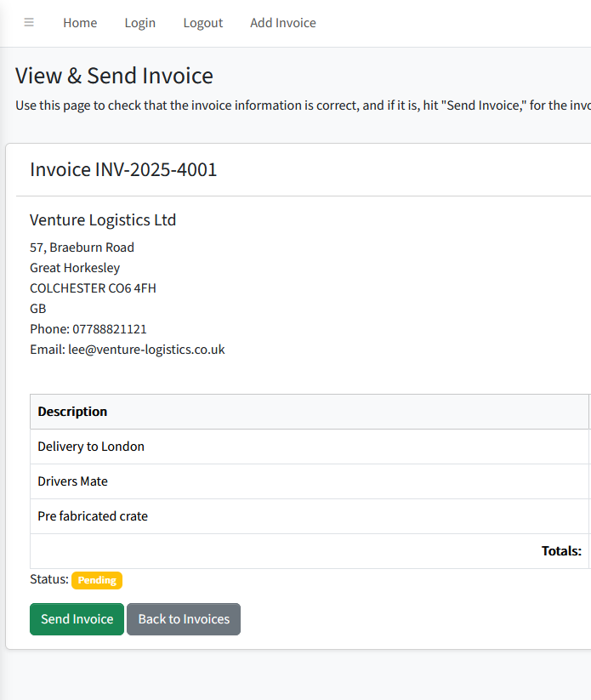Click the Venture Logistics Ltd company name

(103, 220)
